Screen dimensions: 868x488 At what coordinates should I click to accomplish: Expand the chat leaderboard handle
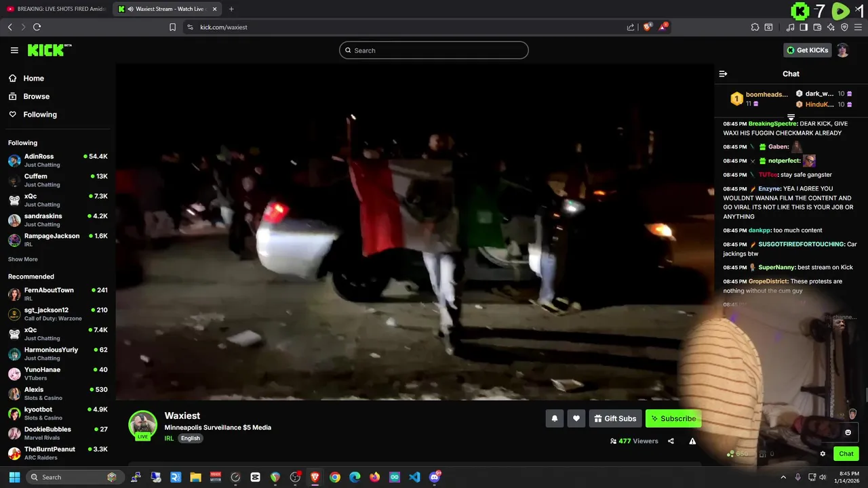[791, 117]
